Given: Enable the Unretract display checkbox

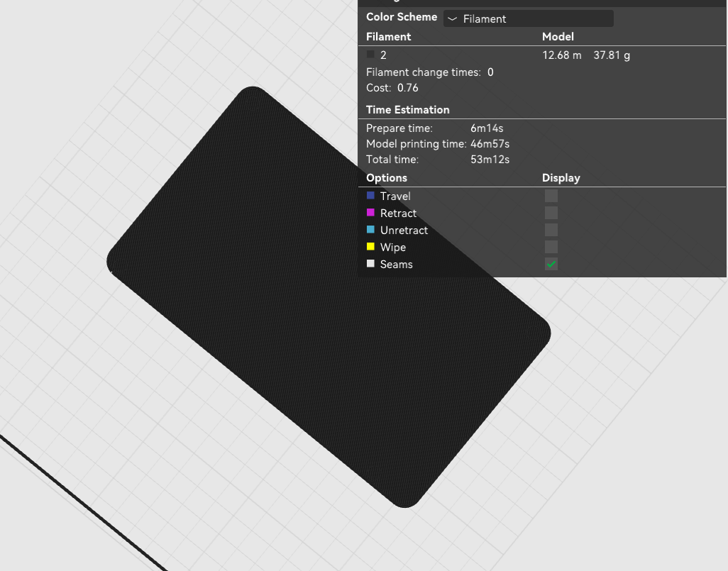Looking at the screenshot, I should coord(551,231).
